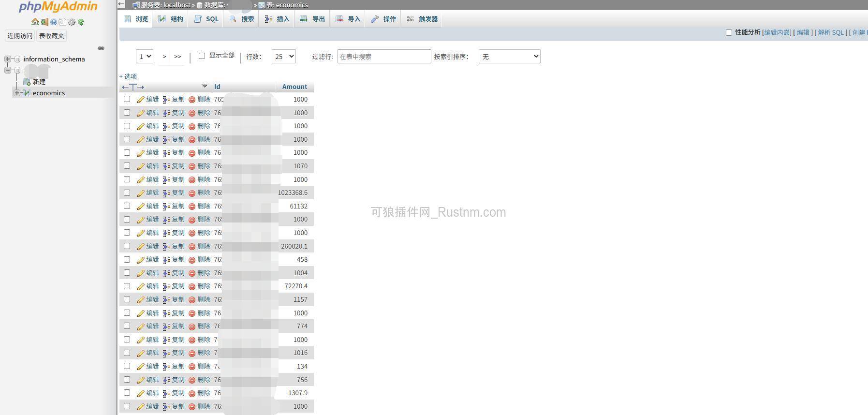
Task: Open the 导出 export tab
Action: [x=312, y=19]
